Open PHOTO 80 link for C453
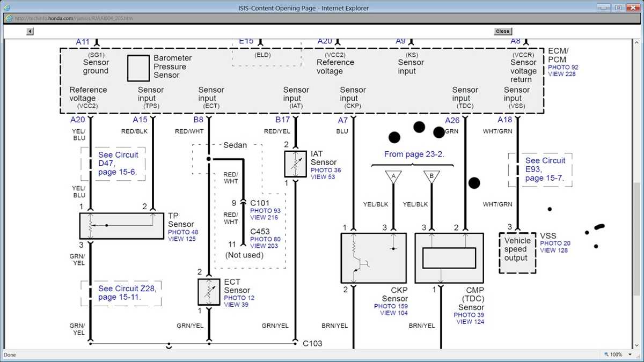Screen dimensions: 644x362 pos(265,239)
